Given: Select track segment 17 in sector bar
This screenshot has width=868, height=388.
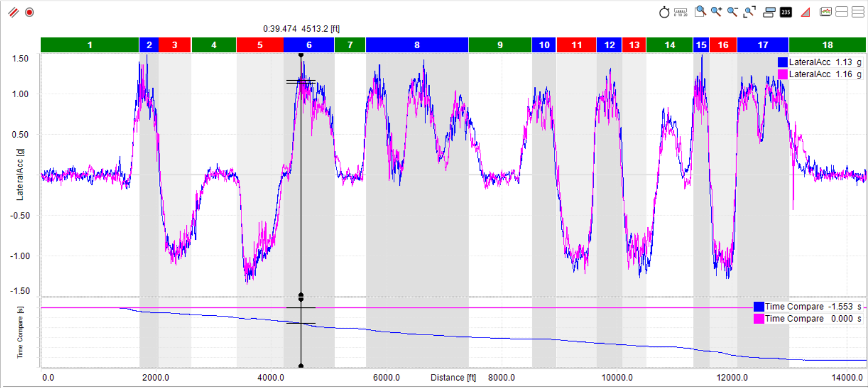Looking at the screenshot, I should point(762,45).
